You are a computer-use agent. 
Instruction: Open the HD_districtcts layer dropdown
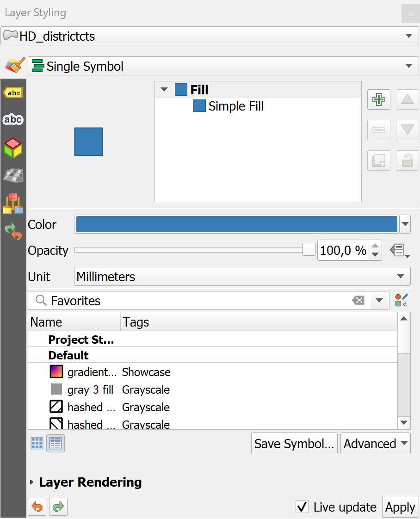click(210, 36)
